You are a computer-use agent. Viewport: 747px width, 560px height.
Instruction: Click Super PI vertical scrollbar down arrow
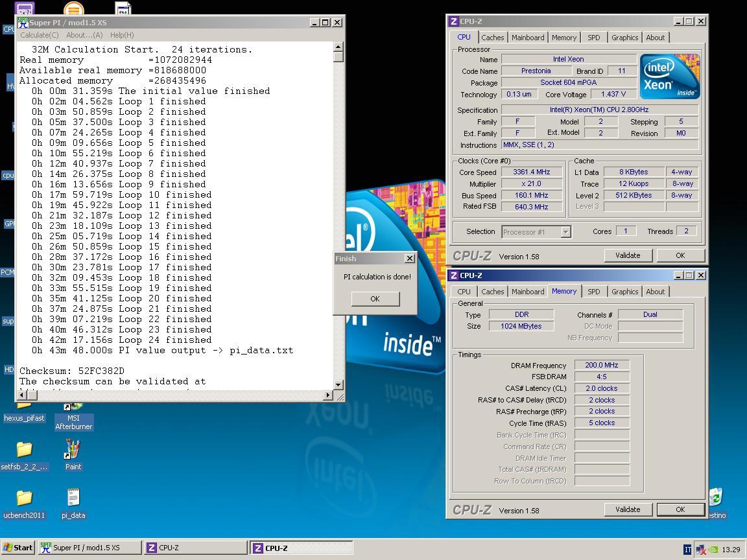click(338, 384)
